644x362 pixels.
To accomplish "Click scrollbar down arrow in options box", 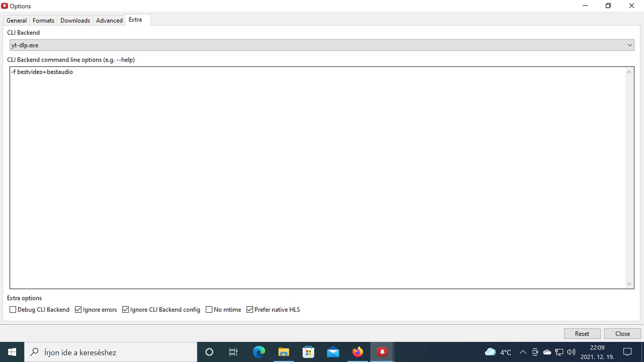I will tap(629, 284).
